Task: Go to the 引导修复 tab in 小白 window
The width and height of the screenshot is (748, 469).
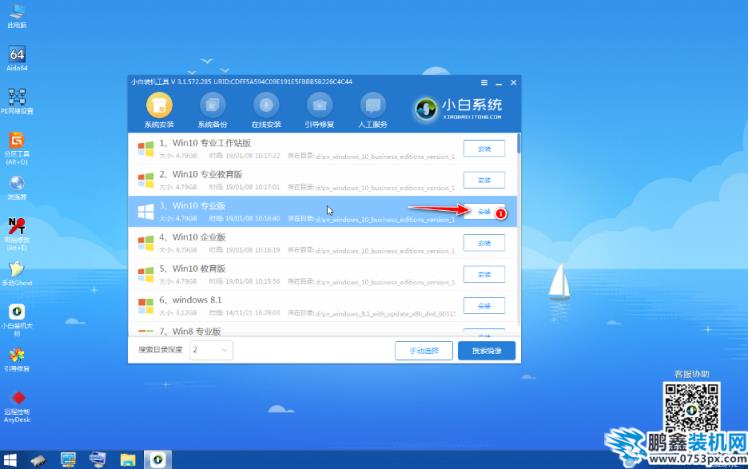Action: point(319,111)
